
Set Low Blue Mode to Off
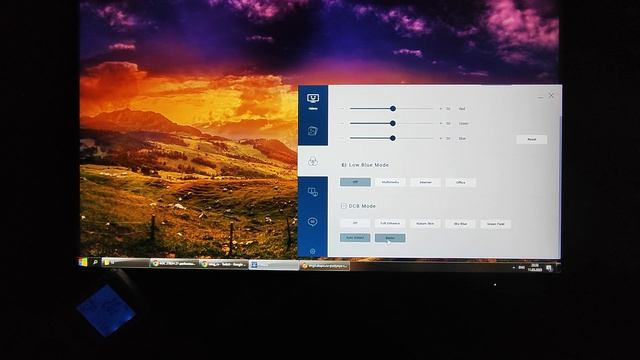(x=355, y=182)
